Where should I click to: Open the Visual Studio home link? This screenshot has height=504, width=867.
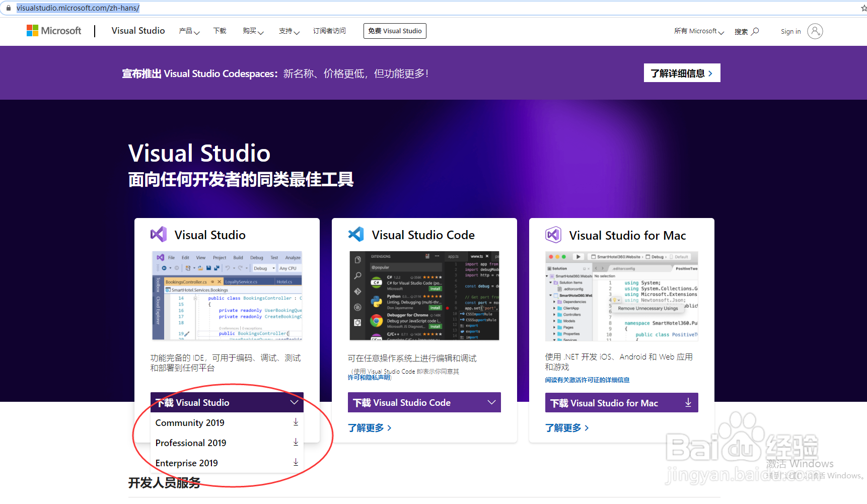(138, 31)
